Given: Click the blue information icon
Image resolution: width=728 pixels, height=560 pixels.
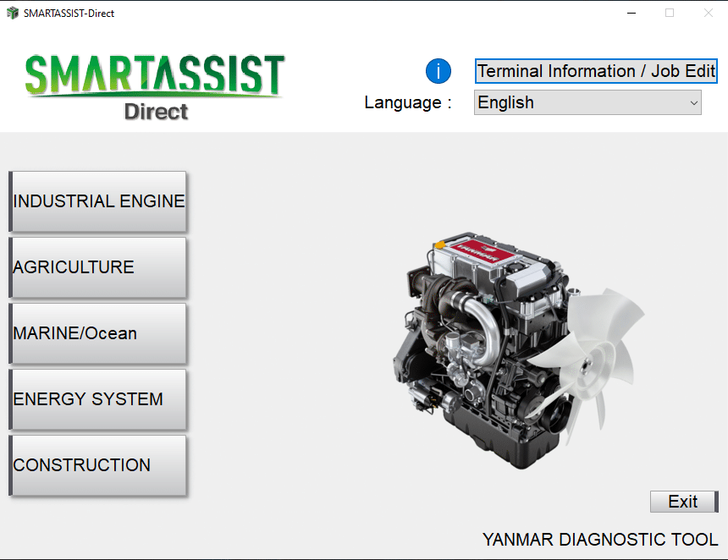Looking at the screenshot, I should [438, 71].
